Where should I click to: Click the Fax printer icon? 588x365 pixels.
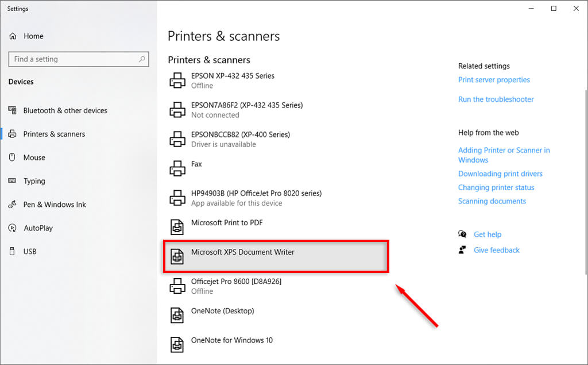(177, 168)
